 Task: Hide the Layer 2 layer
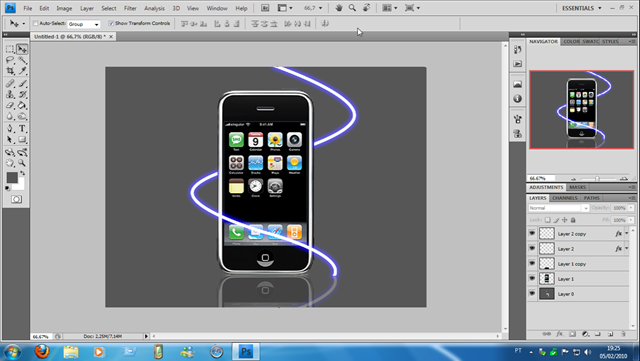point(532,249)
